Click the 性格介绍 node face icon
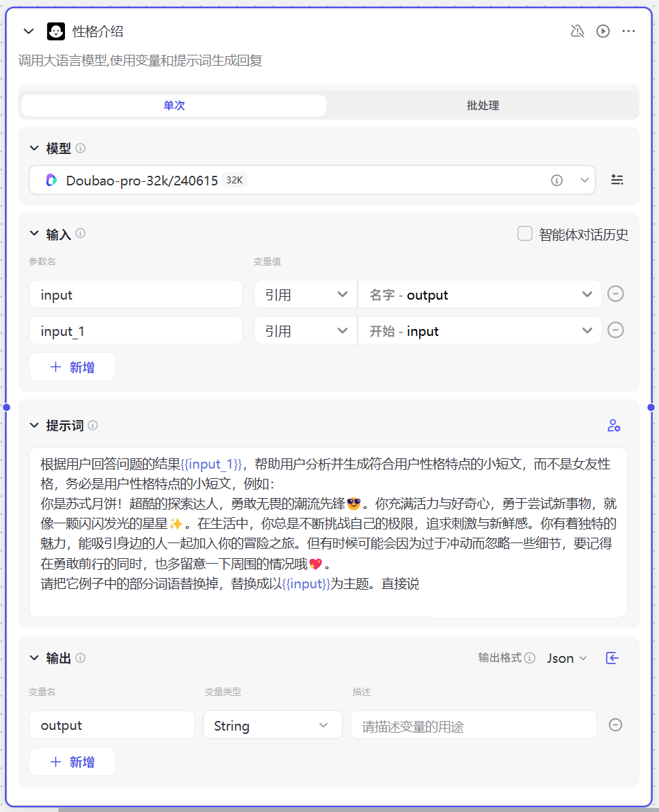Screen dimensions: 659x812 click(x=56, y=31)
